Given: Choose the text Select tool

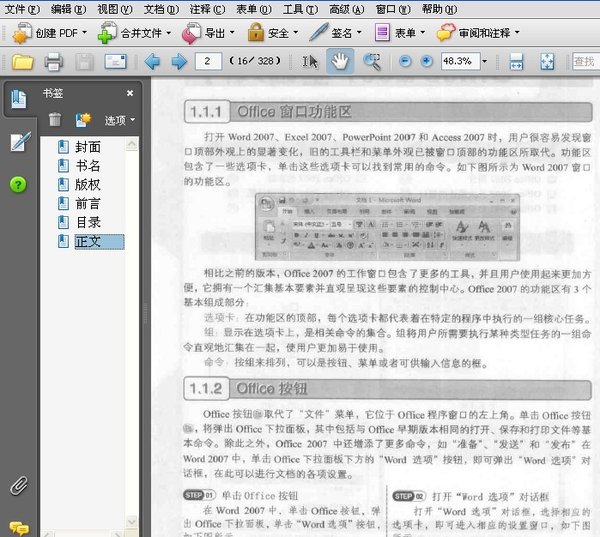Looking at the screenshot, I should pyautogui.click(x=310, y=62).
